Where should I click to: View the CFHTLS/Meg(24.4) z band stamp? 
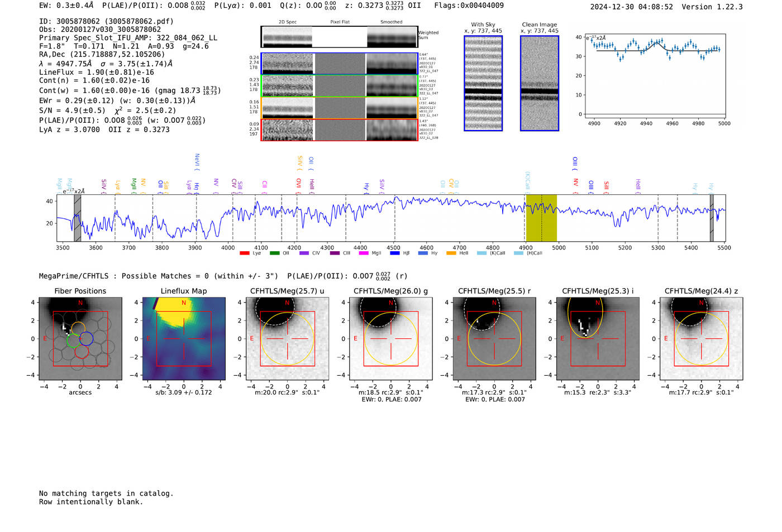pos(702,338)
